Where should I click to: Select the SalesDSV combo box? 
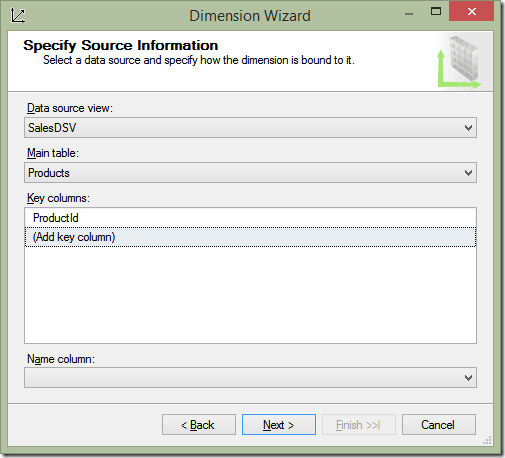(250, 128)
